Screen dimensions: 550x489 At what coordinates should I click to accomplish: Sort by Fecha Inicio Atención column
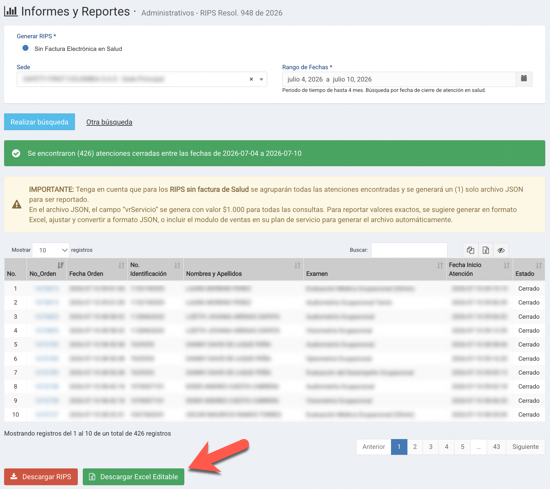click(479, 269)
